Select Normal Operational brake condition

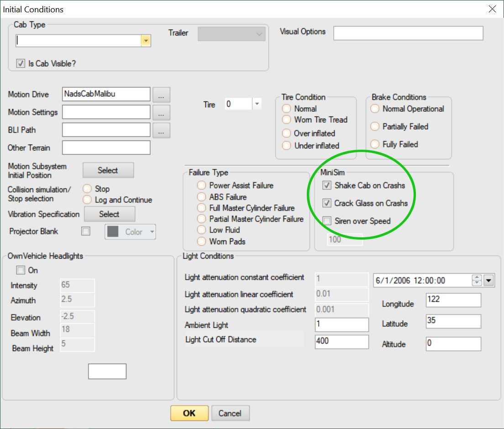click(x=375, y=109)
